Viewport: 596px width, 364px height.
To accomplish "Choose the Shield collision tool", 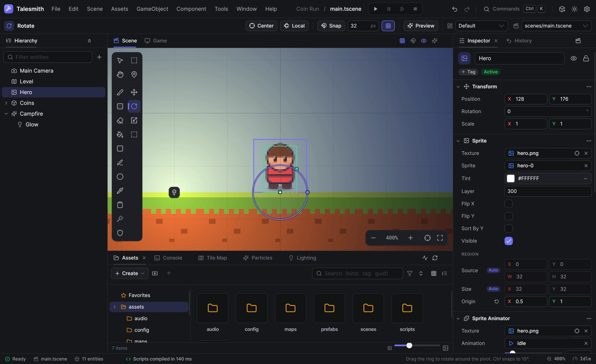I will pos(120,233).
